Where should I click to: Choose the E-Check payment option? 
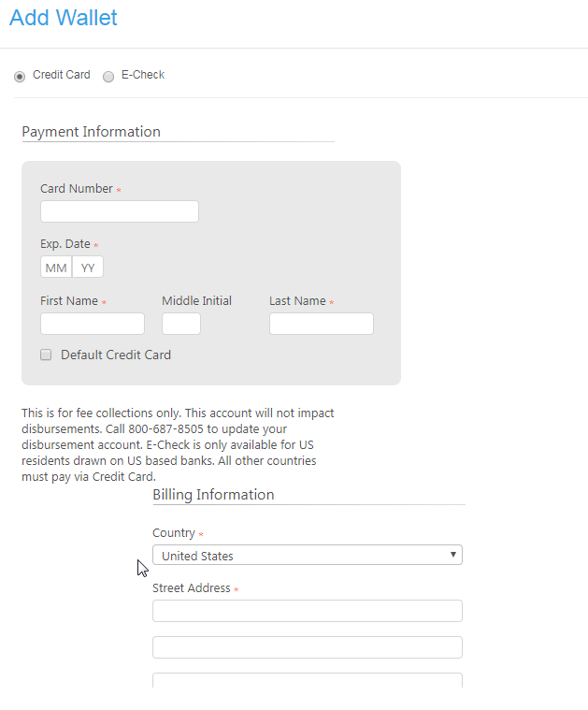108,76
